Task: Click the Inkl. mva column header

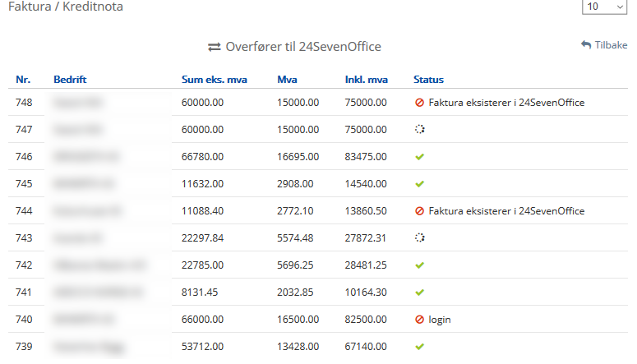Action: (x=366, y=80)
